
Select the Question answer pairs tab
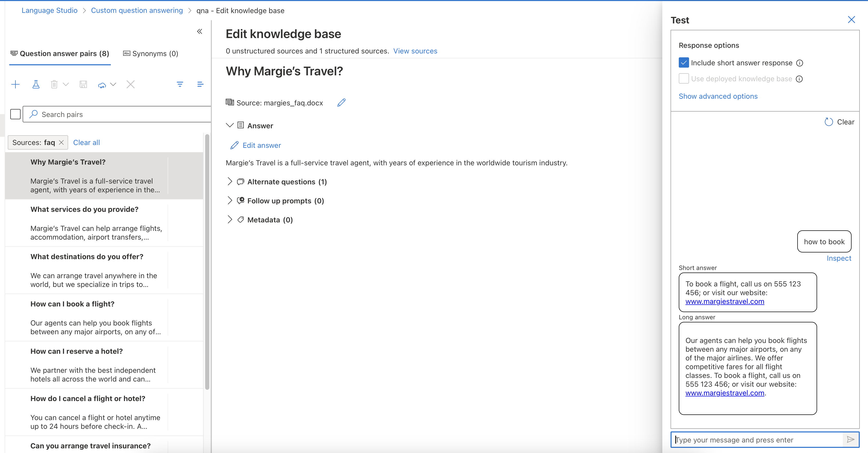click(x=60, y=53)
